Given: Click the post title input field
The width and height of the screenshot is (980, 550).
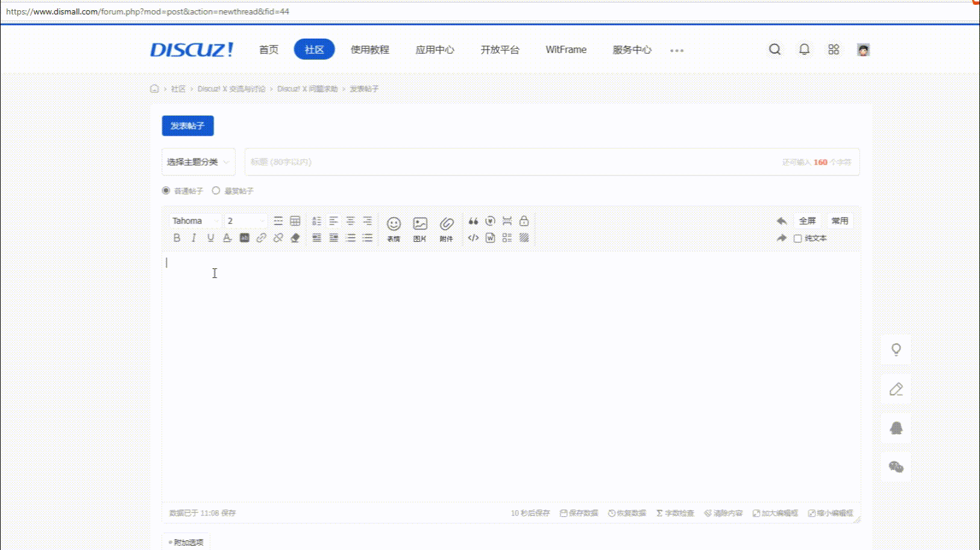Looking at the screenshot, I should point(512,162).
